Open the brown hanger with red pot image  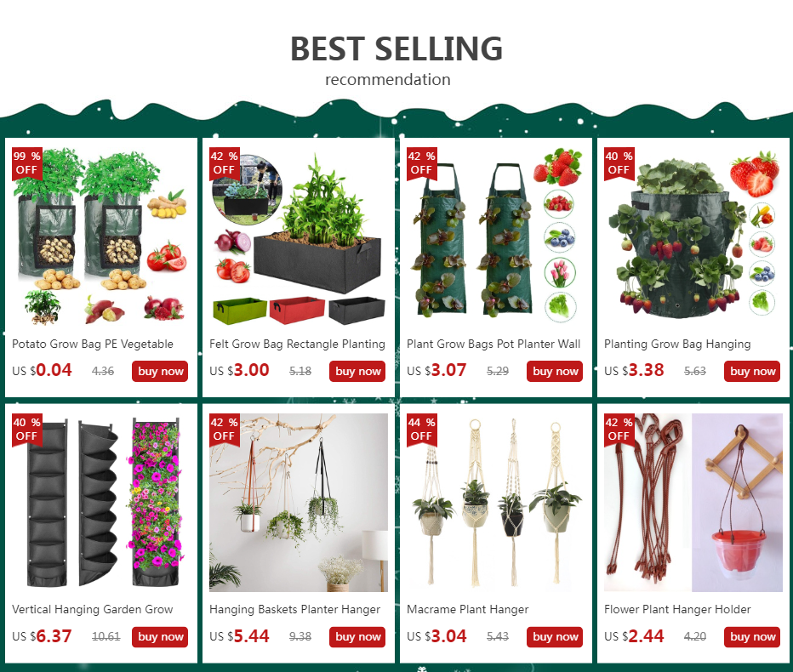tap(693, 503)
